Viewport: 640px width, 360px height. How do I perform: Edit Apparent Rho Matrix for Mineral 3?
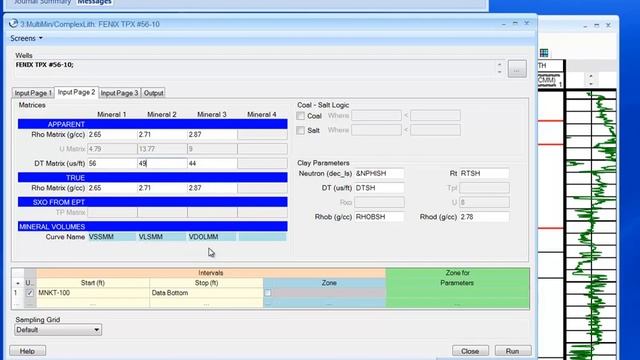[x=212, y=134]
